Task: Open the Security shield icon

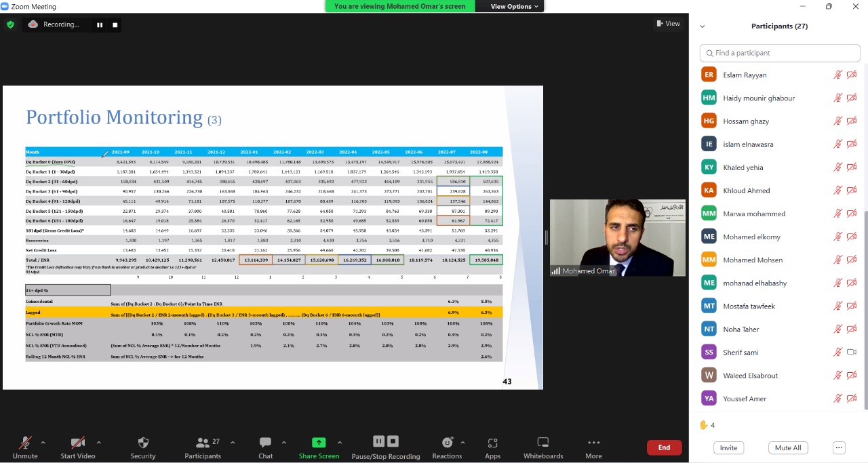Action: coord(142,443)
